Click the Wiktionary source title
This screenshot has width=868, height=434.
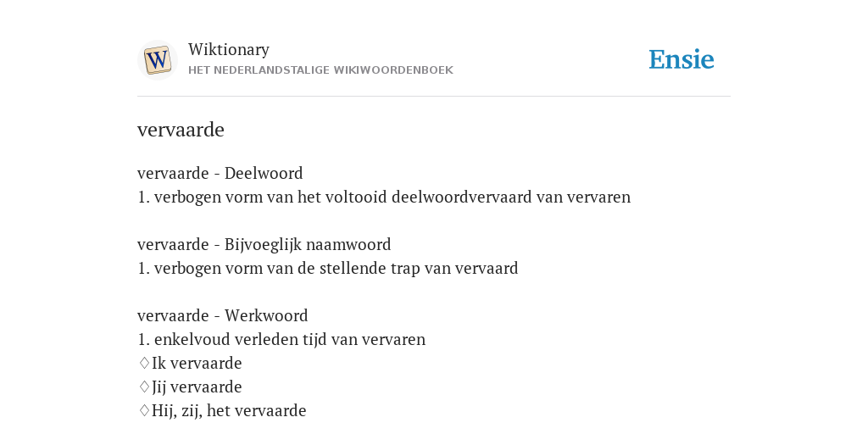(229, 49)
